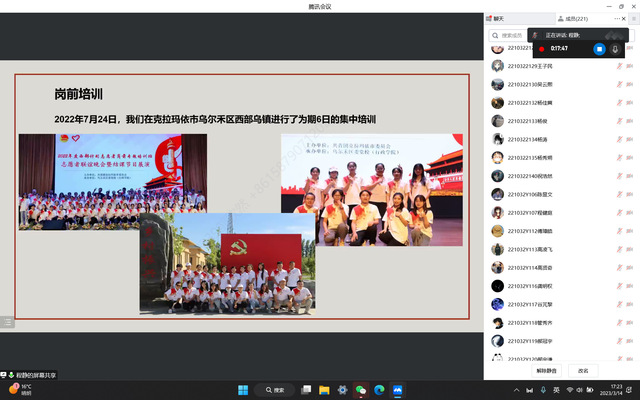Screen dimensions: 640x400
Task: Click the microphone icon for member 221032Y119
Action: (619, 341)
